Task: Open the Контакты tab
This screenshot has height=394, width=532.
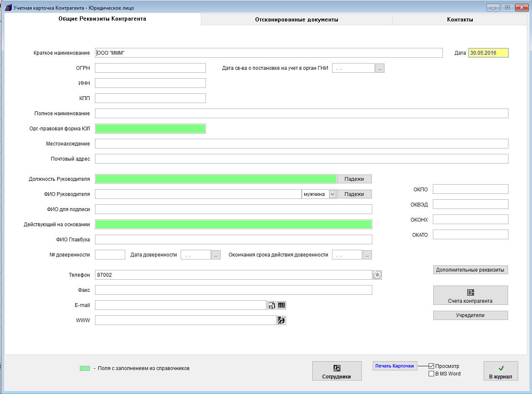Action: point(460,19)
